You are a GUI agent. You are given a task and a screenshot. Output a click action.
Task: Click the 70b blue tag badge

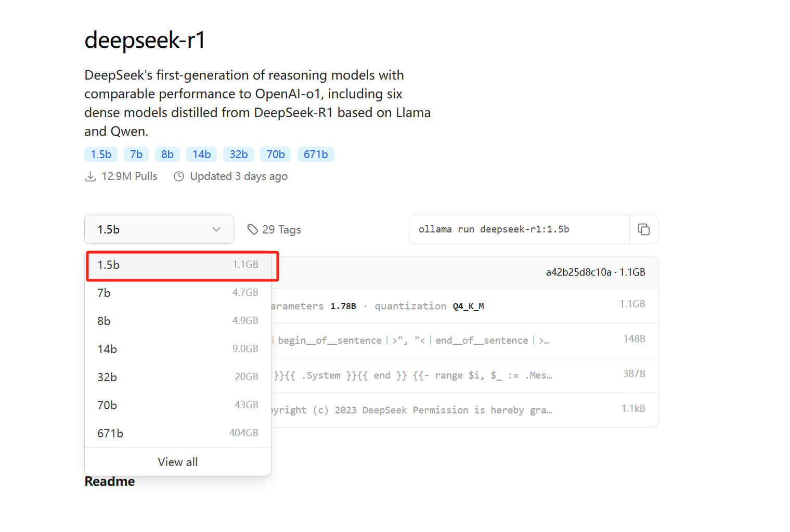[276, 154]
